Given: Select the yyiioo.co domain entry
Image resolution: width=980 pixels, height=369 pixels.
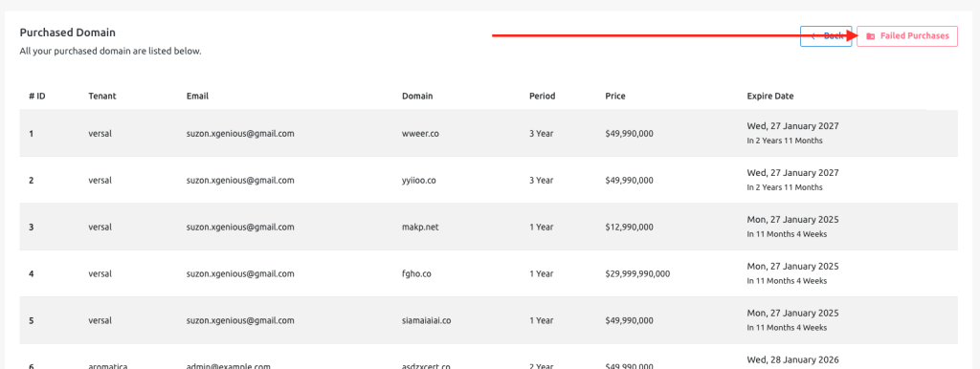Looking at the screenshot, I should coord(419,180).
